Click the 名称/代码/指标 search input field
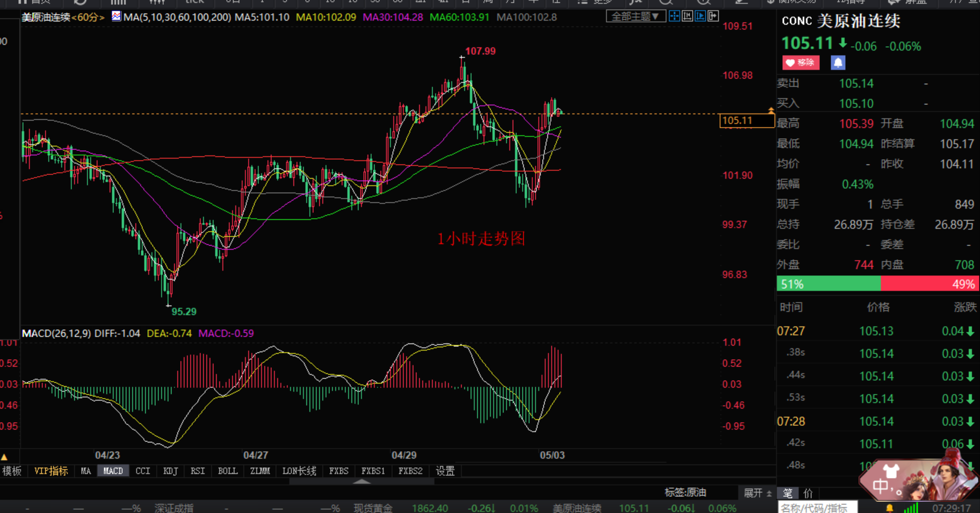The image size is (980, 513). coord(817,508)
